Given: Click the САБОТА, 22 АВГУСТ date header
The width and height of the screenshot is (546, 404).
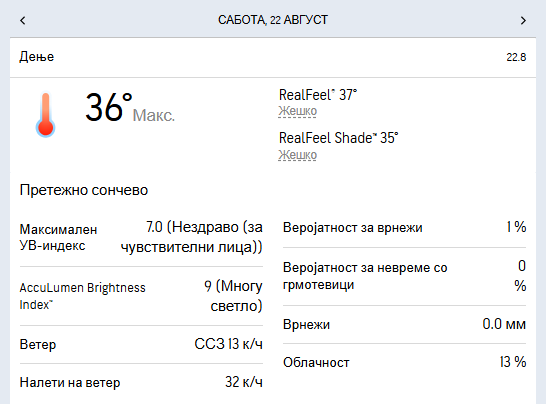Looking at the screenshot, I should coord(273,20).
